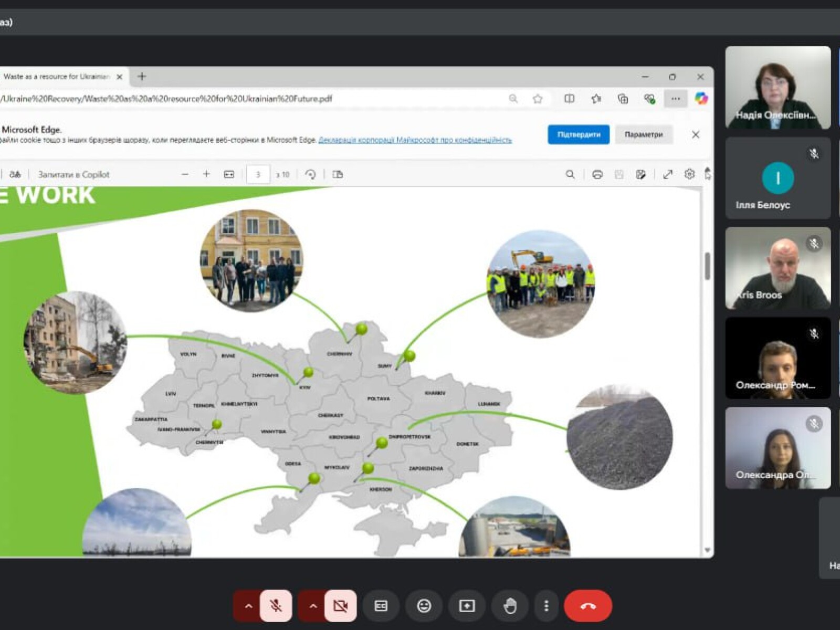Image resolution: width=840 pixels, height=630 pixels.
Task: Toggle closed captions in the meeting
Action: (381, 606)
